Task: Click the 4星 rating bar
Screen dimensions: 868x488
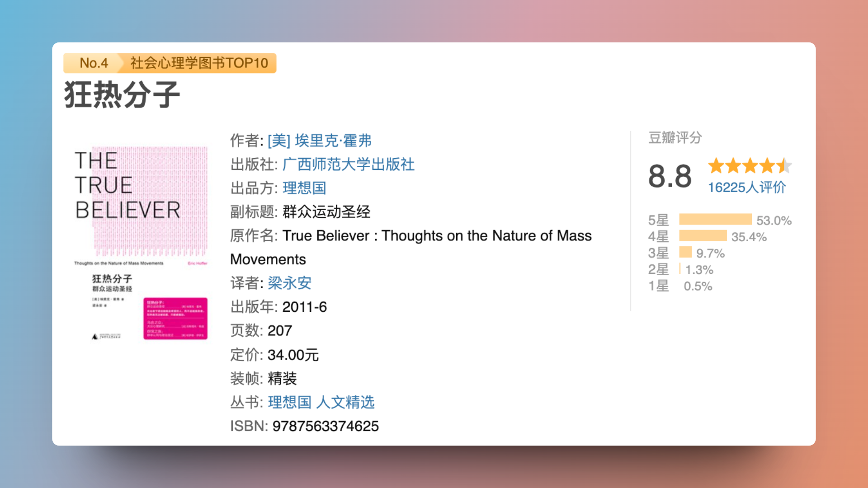Action: (703, 236)
